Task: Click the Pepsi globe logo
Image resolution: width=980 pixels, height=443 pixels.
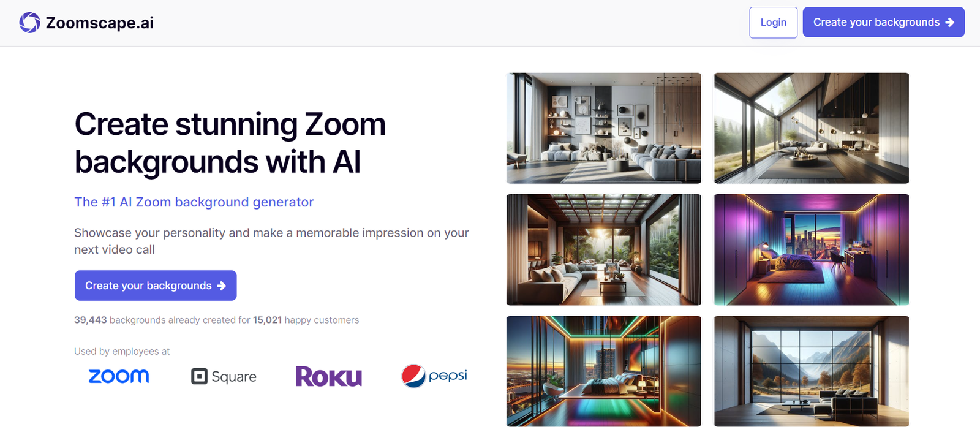Action: (x=413, y=376)
